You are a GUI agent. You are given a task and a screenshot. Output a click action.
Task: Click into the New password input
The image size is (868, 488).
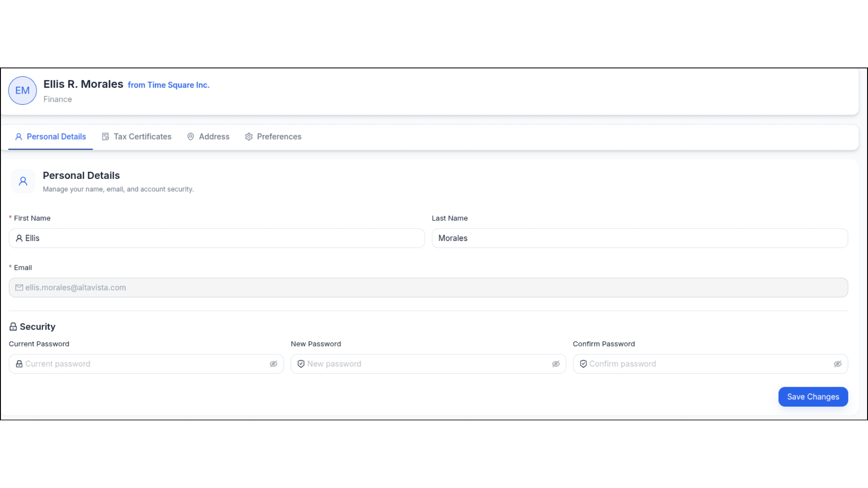[x=428, y=364]
